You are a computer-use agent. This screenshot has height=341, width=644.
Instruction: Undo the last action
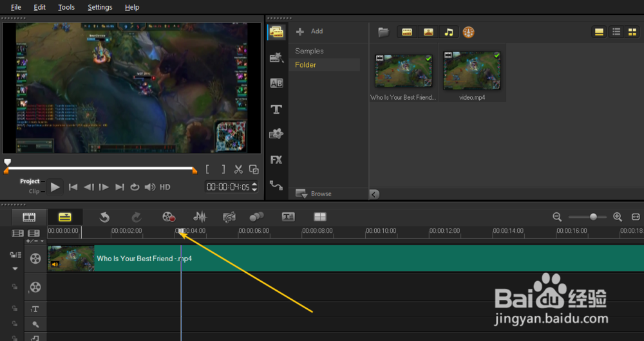(104, 217)
